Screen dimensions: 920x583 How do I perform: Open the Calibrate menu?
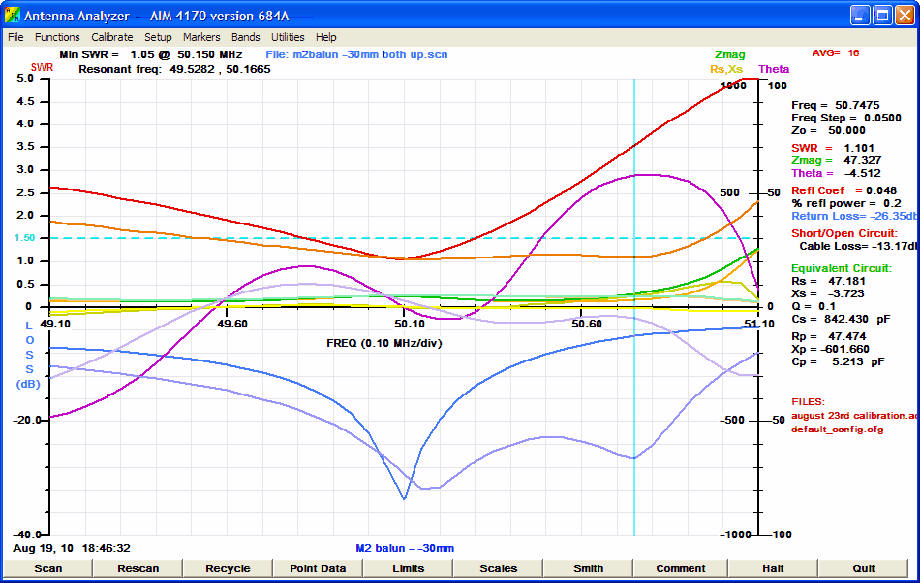click(112, 37)
